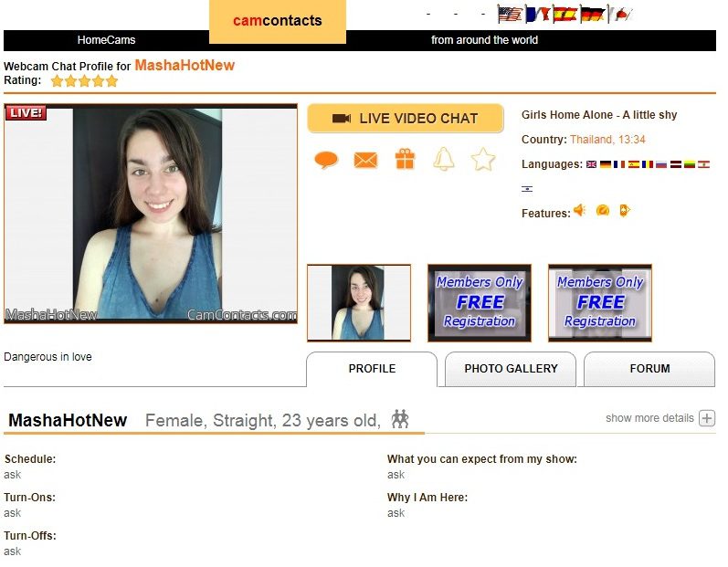
Task: Set an online alert with the bell icon
Action: pos(444,159)
